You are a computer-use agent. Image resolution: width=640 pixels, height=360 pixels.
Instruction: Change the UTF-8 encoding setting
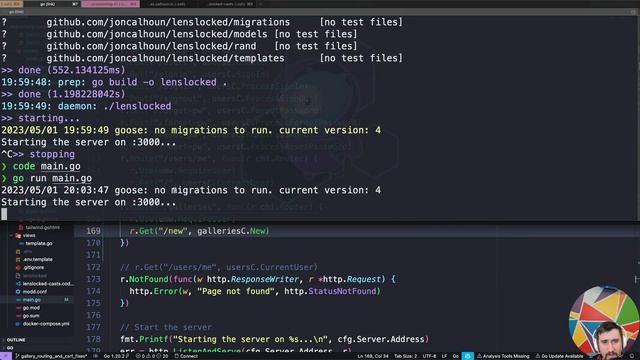click(429, 356)
